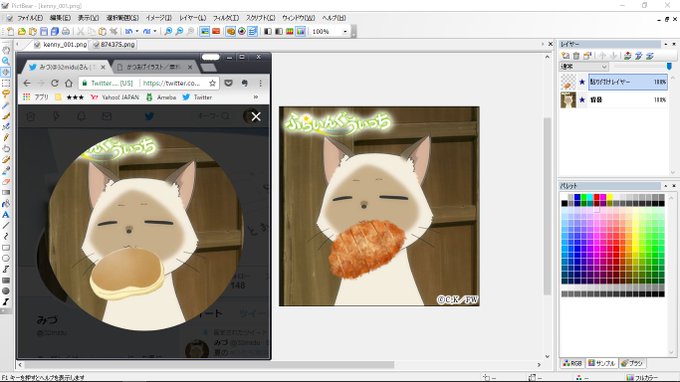Click the Redo arrow icon
This screenshot has width=680, height=382.
pos(147,31)
